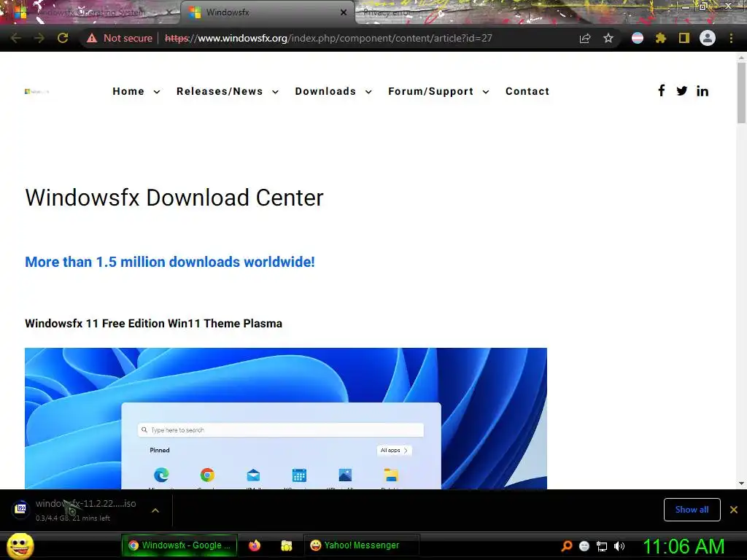Visit the Windowsfx Facebook page
This screenshot has width=747, height=560.
[661, 90]
